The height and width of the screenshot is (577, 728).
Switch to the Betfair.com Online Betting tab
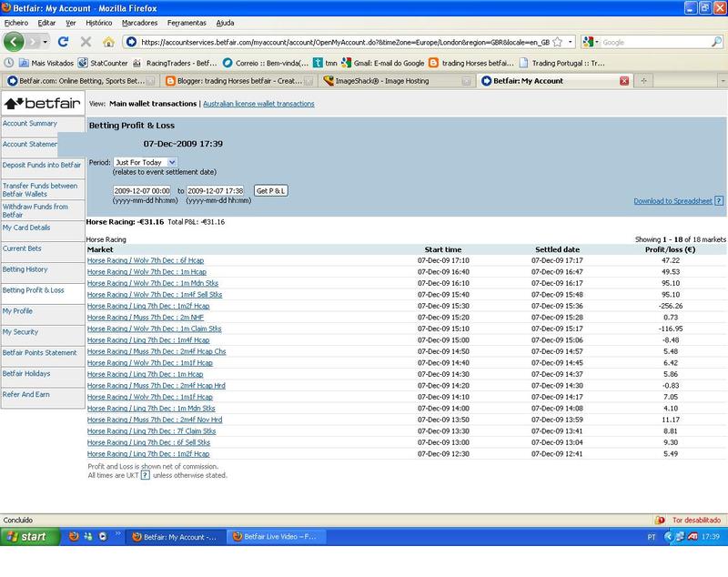(x=80, y=81)
